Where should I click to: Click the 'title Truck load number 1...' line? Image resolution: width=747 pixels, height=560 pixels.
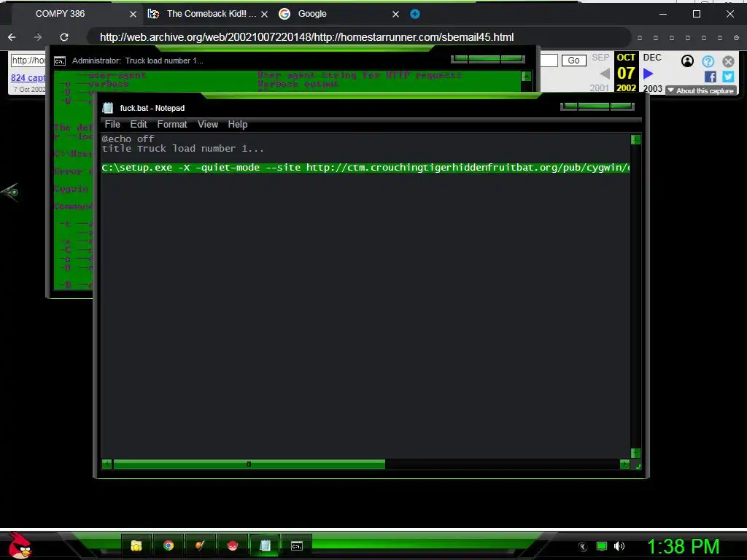coord(182,149)
